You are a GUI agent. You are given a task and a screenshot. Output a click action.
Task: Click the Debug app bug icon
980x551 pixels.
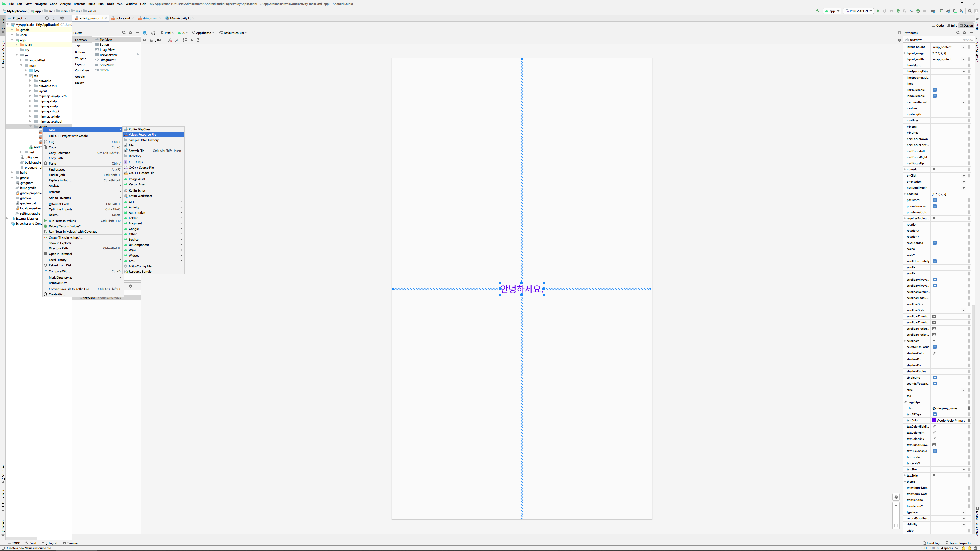coord(898,11)
